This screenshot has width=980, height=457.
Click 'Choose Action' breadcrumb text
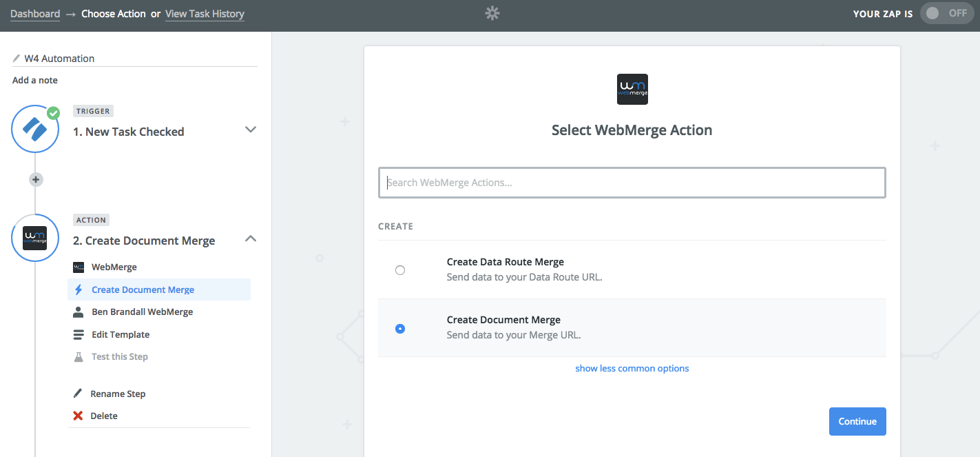point(114,14)
